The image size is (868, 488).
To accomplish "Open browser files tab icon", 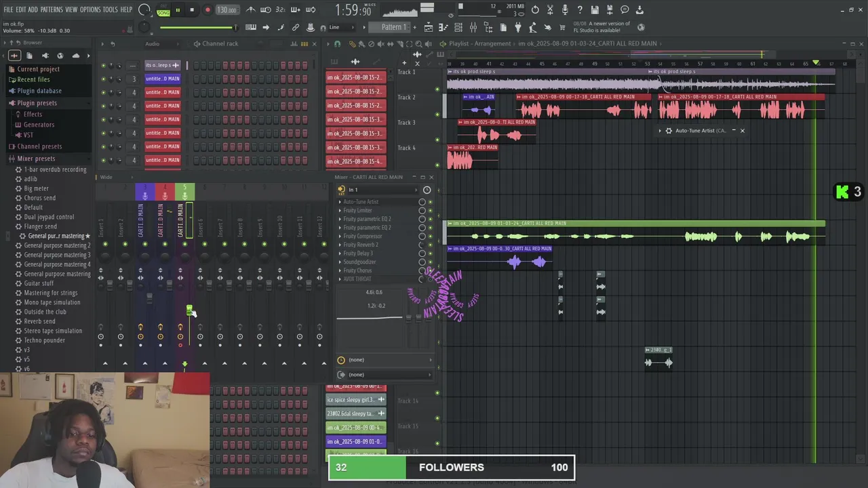I will tap(29, 56).
